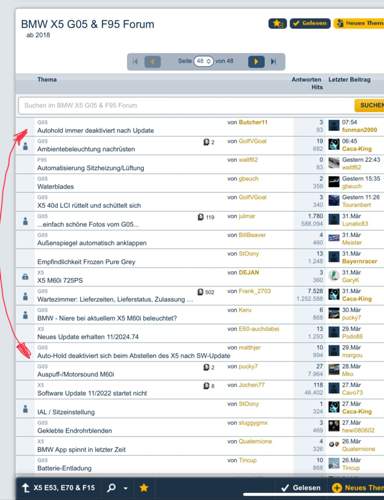Viewport: 384px width, 500px height.
Task: Open avatar of last poster funman2000
Action: pos(334,126)
